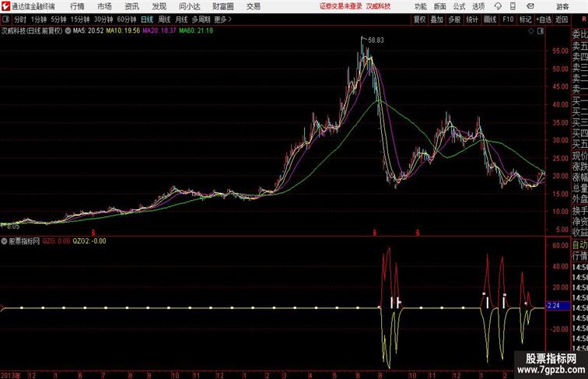Click the 58.83 peak price label
Image resolution: width=588 pixels, height=379 pixels.
click(376, 40)
